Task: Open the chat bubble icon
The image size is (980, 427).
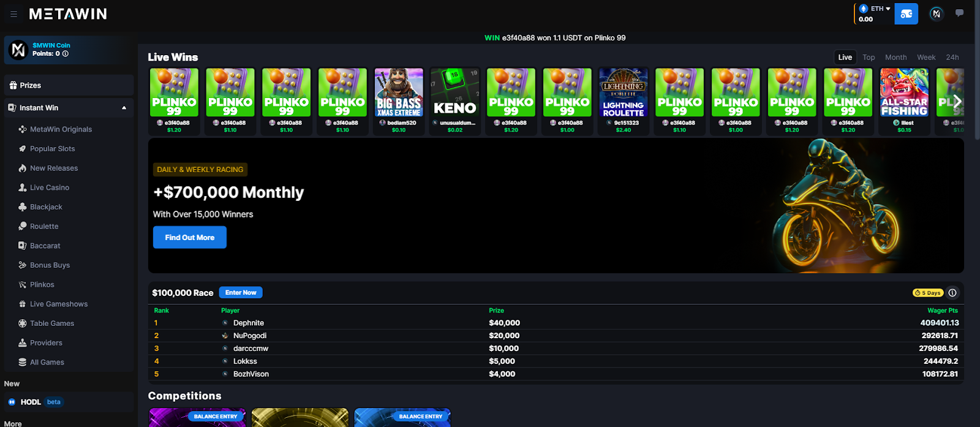Action: [x=959, y=13]
